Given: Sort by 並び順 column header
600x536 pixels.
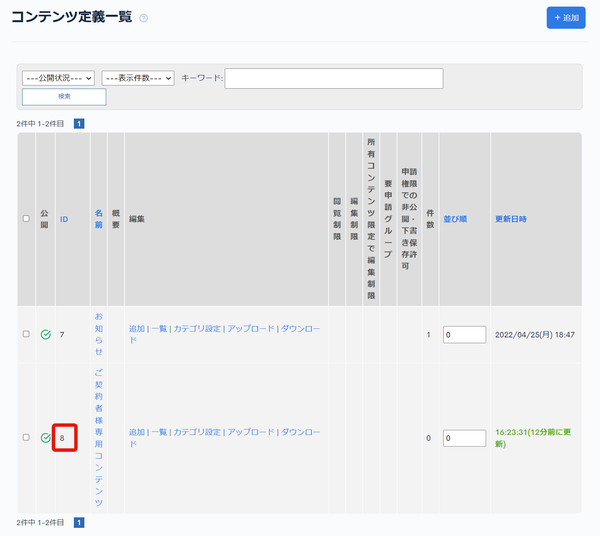Looking at the screenshot, I should point(455,219).
